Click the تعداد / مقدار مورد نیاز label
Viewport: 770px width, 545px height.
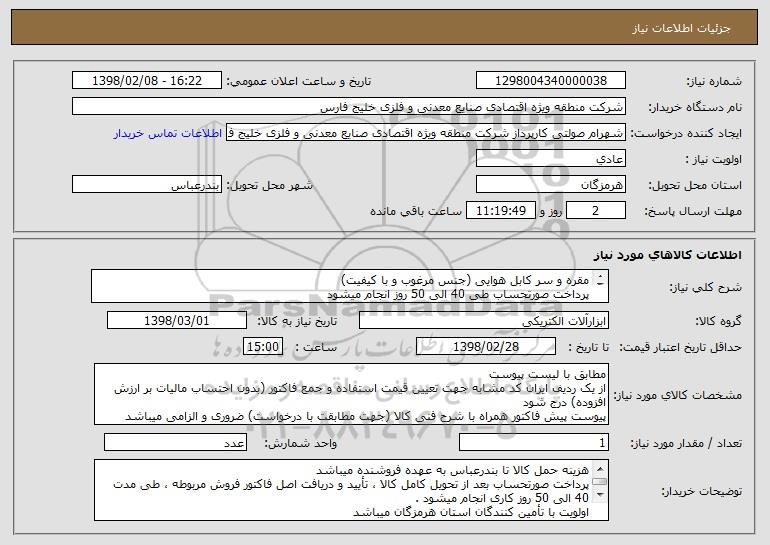[x=686, y=443]
